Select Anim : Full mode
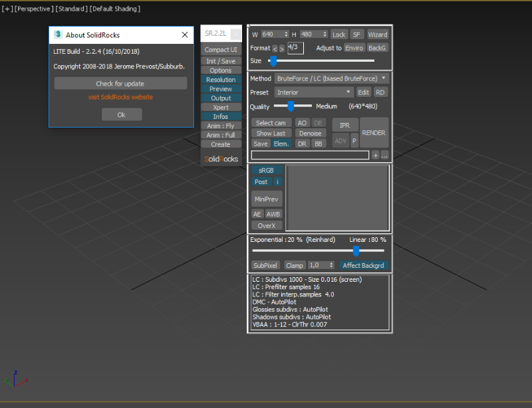The width and height of the screenshot is (532, 408). click(x=221, y=135)
